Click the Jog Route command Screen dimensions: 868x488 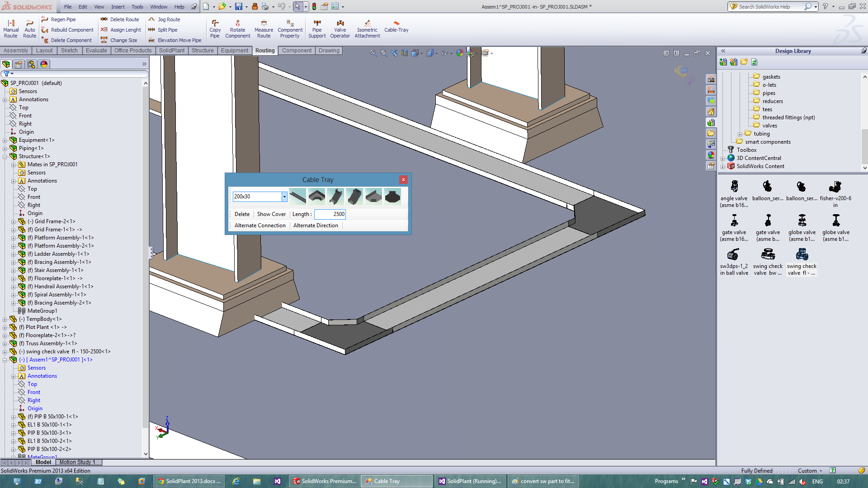pyautogui.click(x=164, y=19)
